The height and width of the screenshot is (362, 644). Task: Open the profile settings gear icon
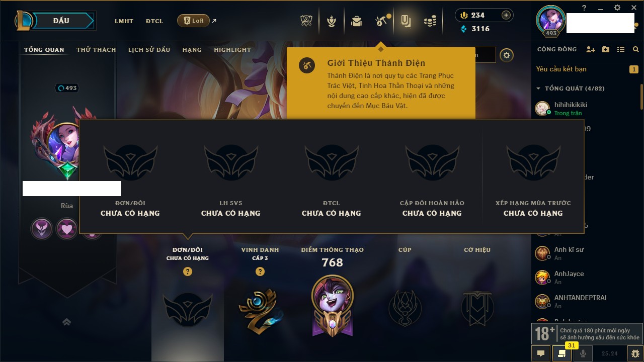click(507, 55)
